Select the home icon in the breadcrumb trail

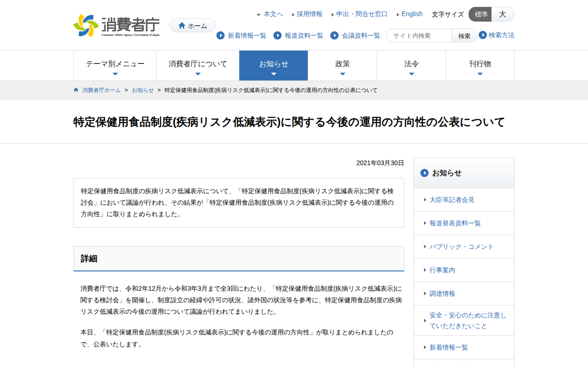coord(75,90)
